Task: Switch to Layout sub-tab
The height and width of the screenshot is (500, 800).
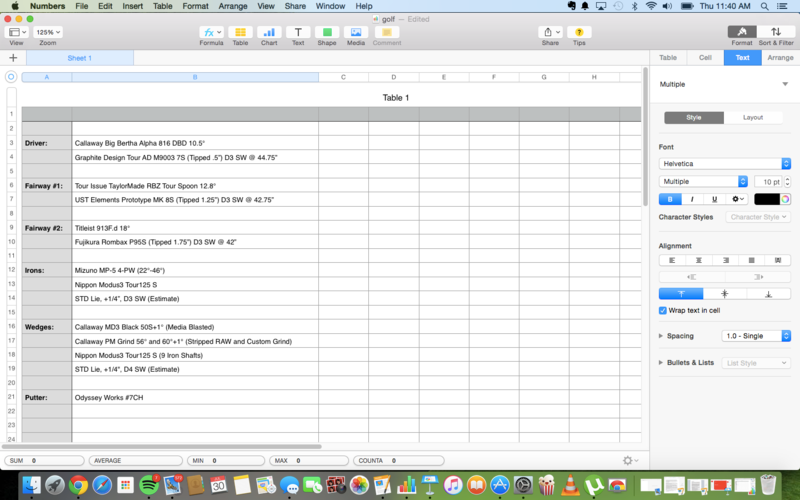Action: (753, 117)
